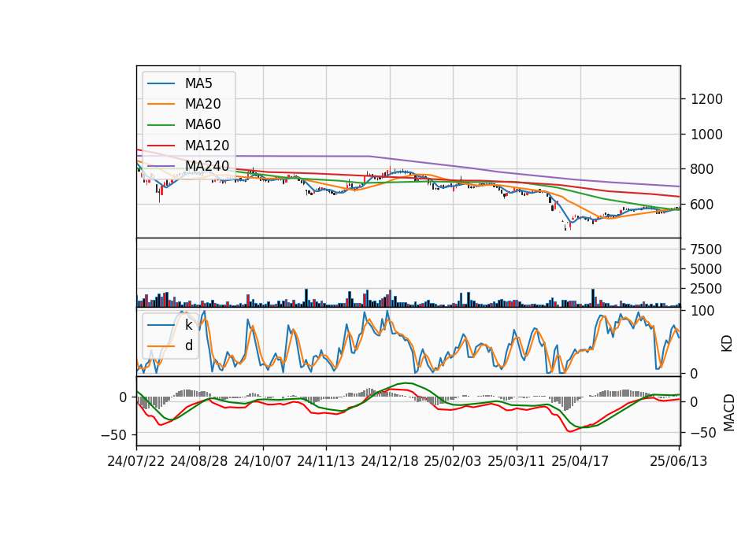Click the 1200 price axis label

(x=706, y=99)
